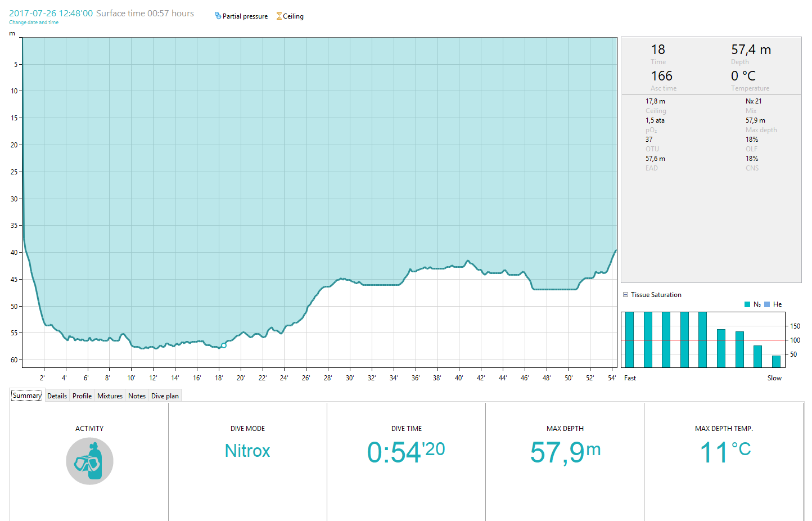This screenshot has height=521, width=812.
Task: Collapse the Tissue Saturation section
Action: [625, 295]
